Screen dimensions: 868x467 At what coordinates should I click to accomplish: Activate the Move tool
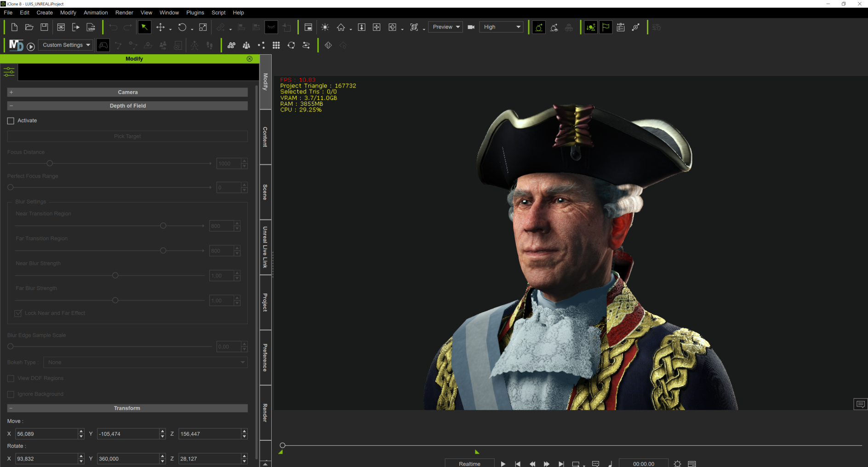(x=161, y=27)
